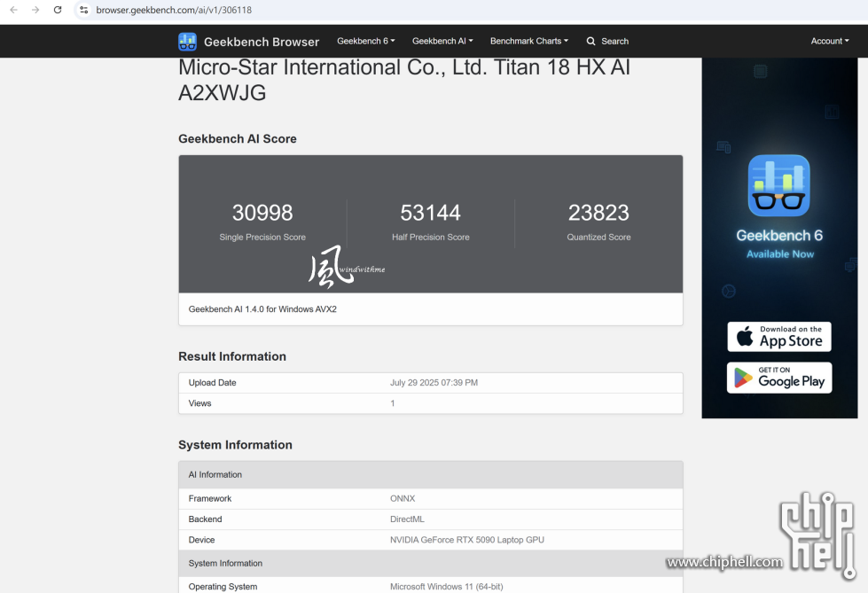Image resolution: width=868 pixels, height=593 pixels.
Task: Click the Result Information heading
Action: coord(232,356)
